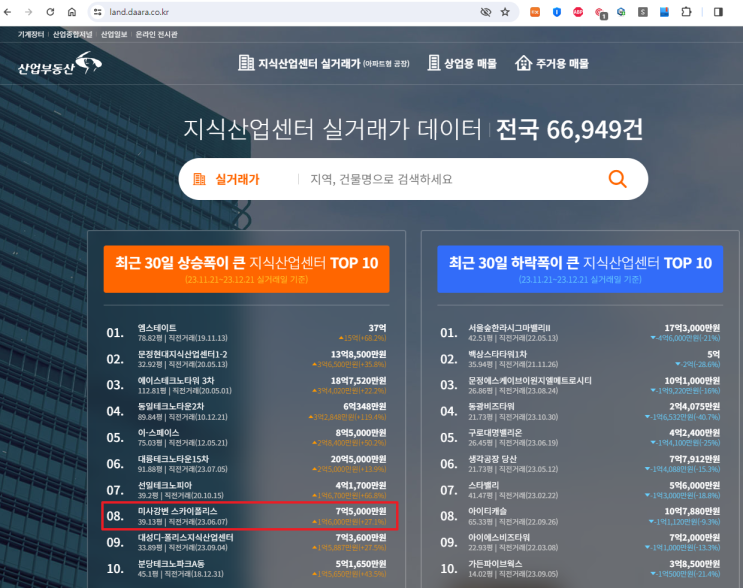743x588 pixels.
Task: Open the green-blue circular extension icon
Action: [621, 12]
